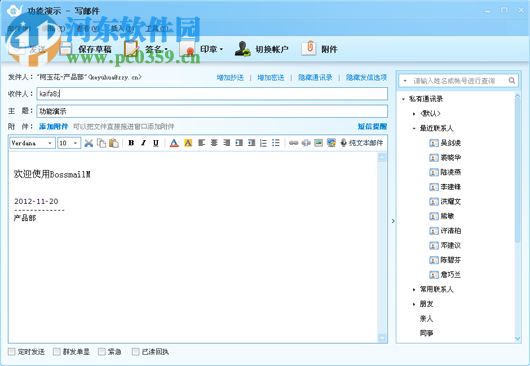Viewport: 530px width, 366px height.
Task: Enable the 已读回执 read receipt checkbox
Action: [136, 352]
